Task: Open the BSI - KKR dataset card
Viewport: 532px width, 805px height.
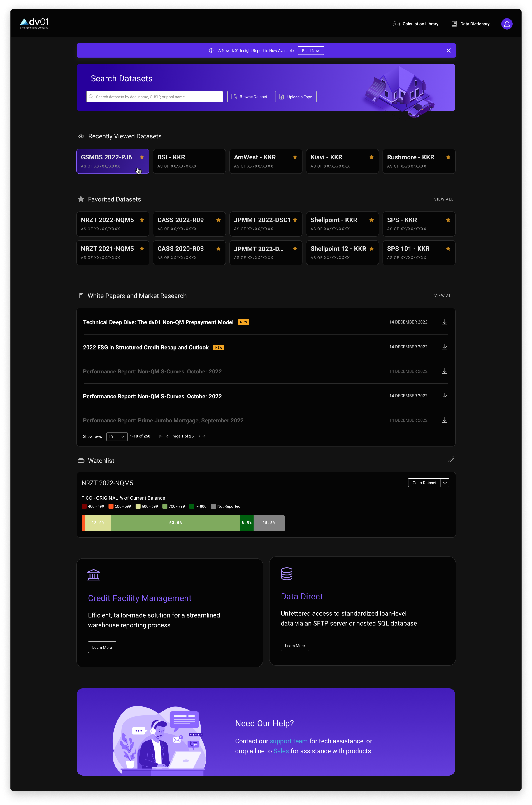Action: (x=189, y=161)
